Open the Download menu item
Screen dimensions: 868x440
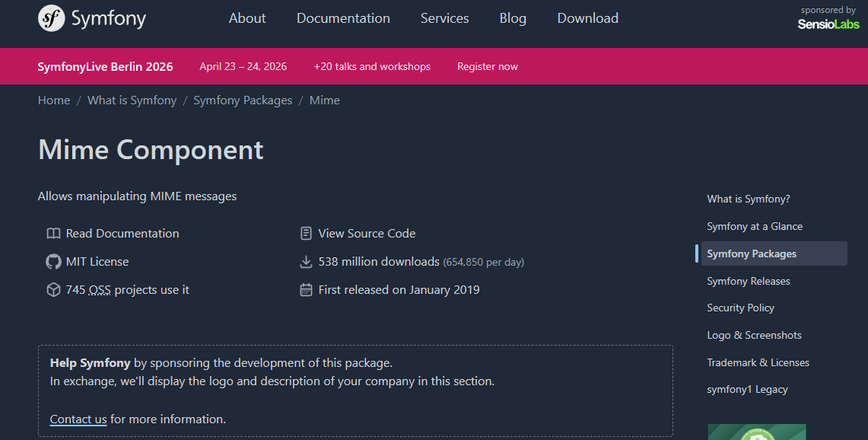click(x=587, y=18)
